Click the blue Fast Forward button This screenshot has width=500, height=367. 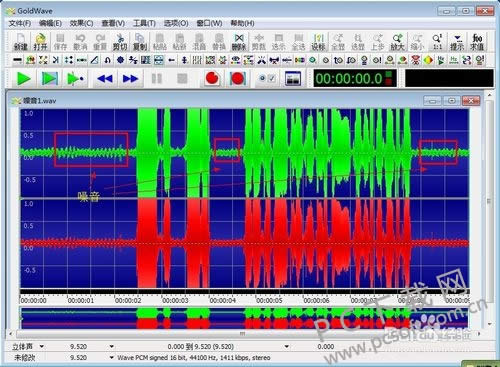click(130, 79)
